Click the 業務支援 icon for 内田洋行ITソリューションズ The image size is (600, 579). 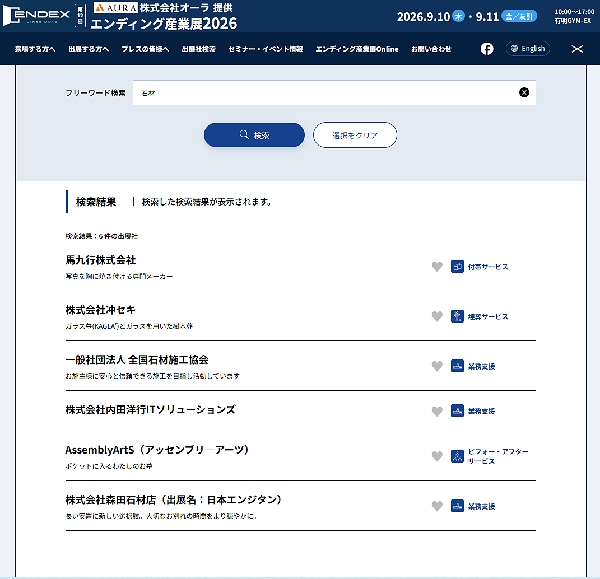457,411
